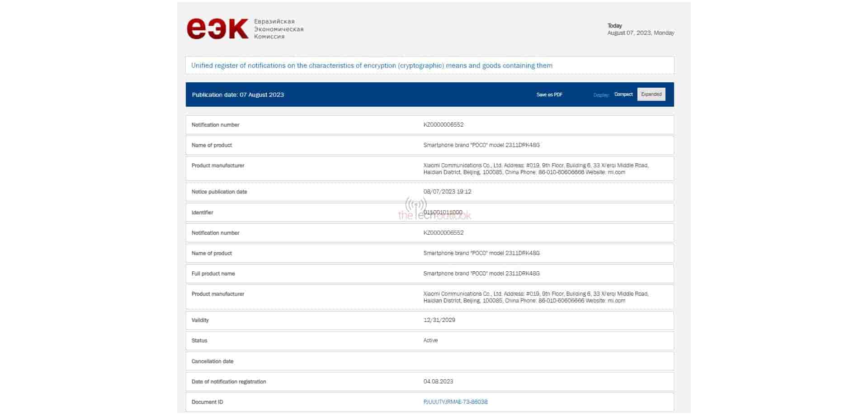Click the Cancellation date row
Image resolution: width=868 pixels, height=416 pixels.
pos(212,361)
